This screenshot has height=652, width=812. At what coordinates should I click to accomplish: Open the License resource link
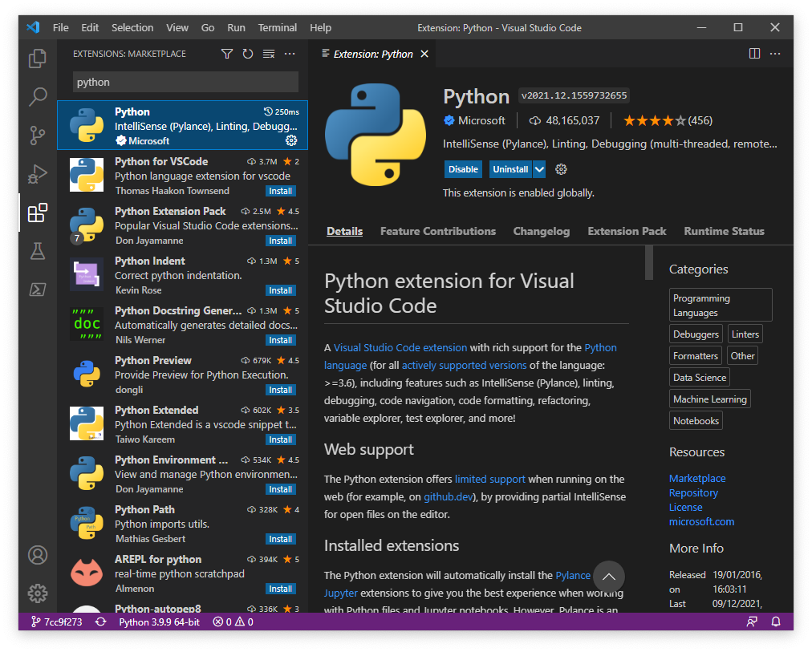(x=686, y=507)
